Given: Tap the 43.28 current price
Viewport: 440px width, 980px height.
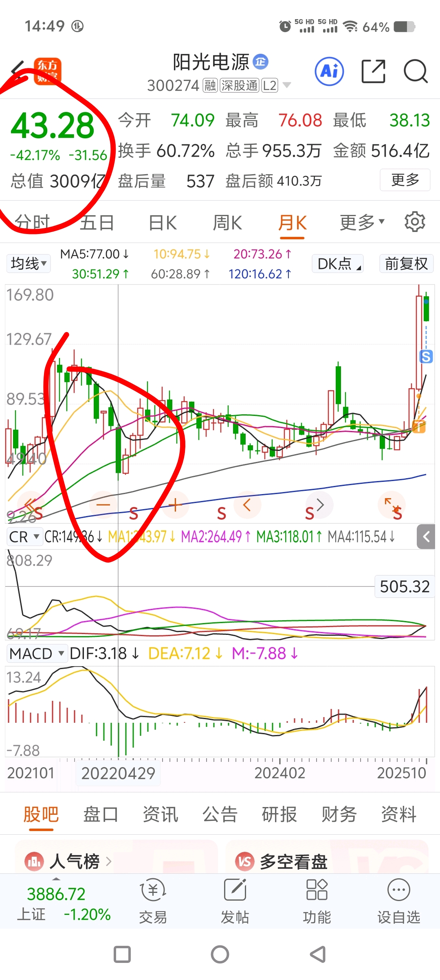Looking at the screenshot, I should pos(53,126).
